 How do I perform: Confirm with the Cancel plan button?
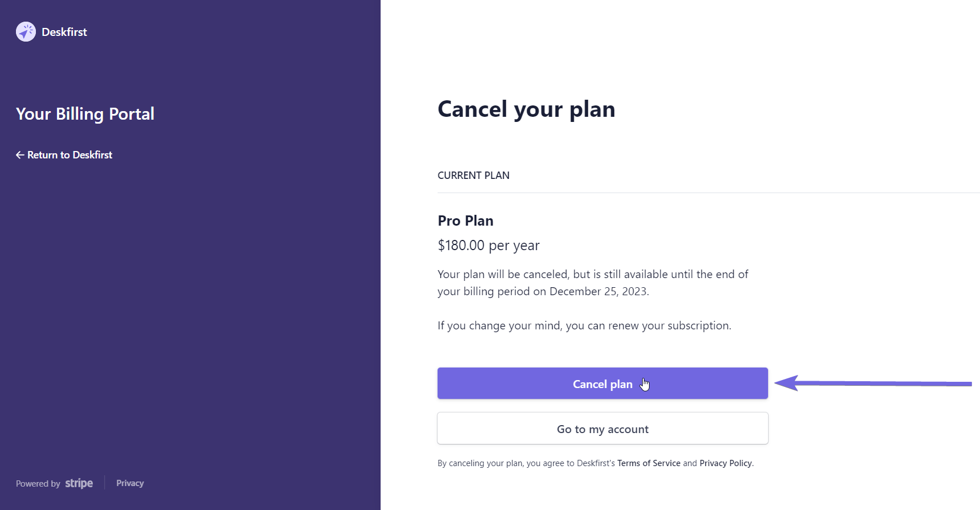click(x=603, y=383)
